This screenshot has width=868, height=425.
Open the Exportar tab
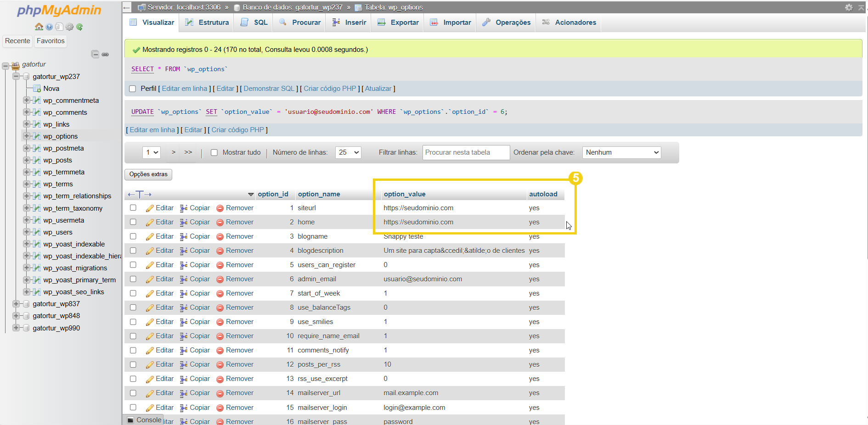(x=398, y=22)
